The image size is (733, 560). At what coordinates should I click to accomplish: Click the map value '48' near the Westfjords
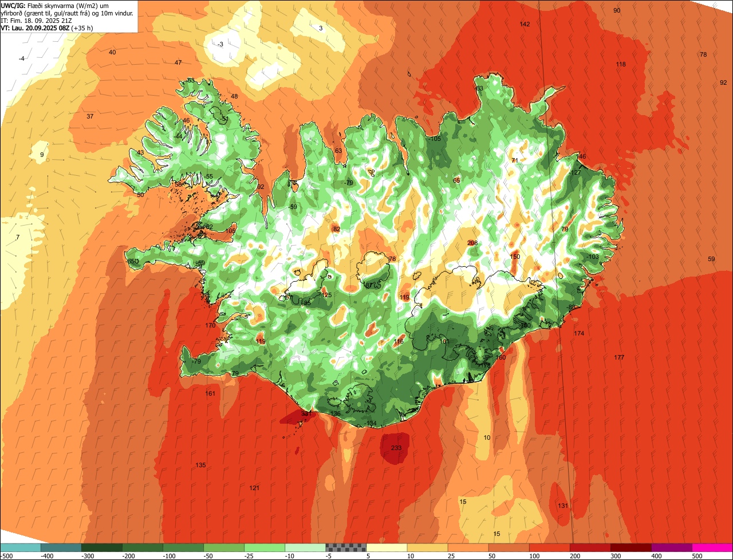click(x=234, y=96)
